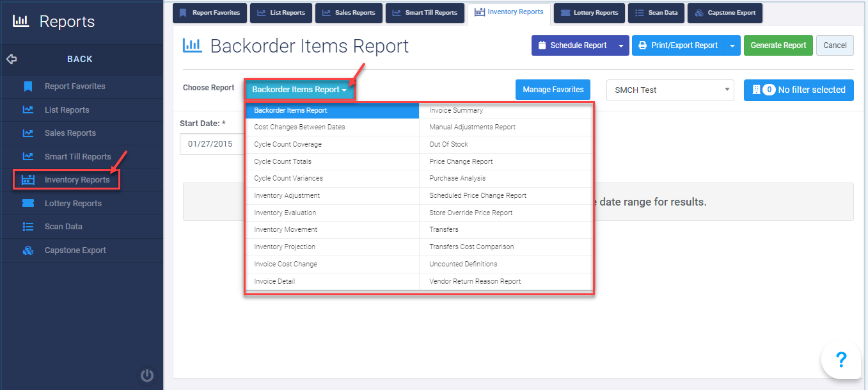The height and width of the screenshot is (390, 868).
Task: Open the SMCH Test store selector
Action: [669, 90]
